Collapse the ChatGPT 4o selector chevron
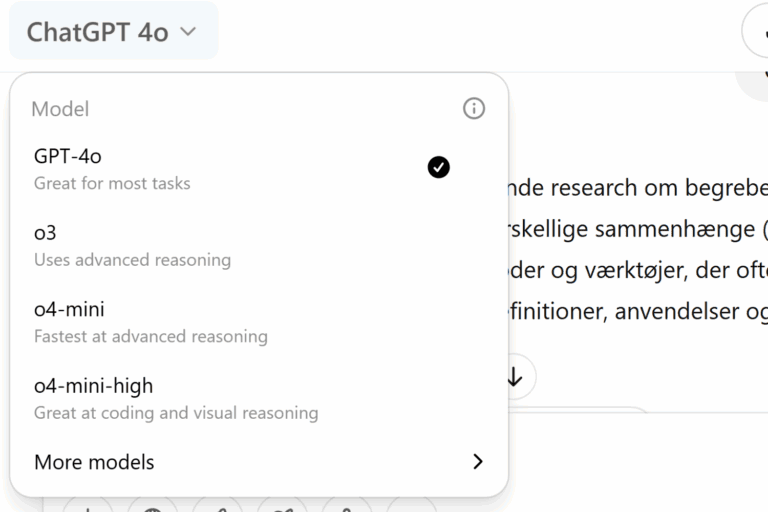This screenshot has width=768, height=512. [x=188, y=32]
